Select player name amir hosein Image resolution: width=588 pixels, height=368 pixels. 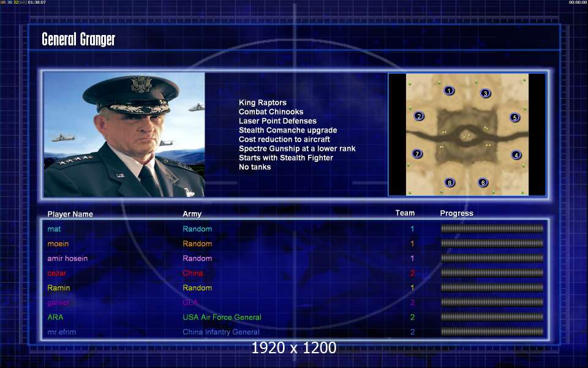(x=67, y=258)
